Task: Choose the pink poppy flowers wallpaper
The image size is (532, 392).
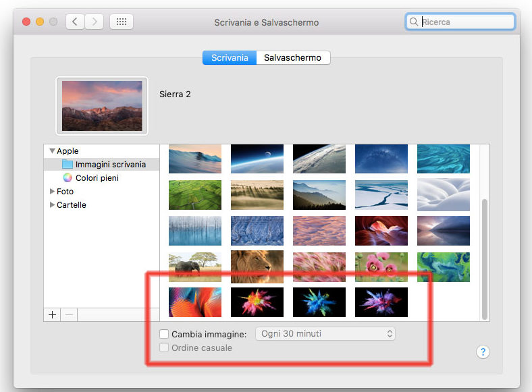Action: (381, 267)
